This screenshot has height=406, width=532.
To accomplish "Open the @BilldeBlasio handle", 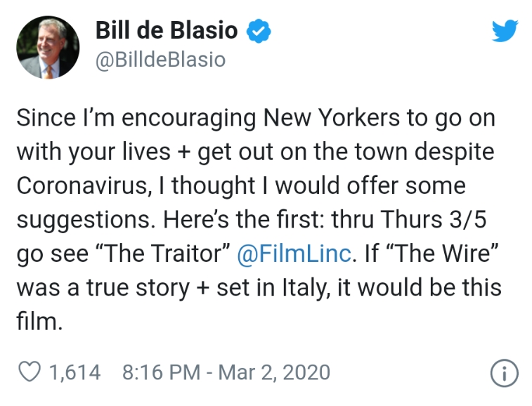I will pyautogui.click(x=160, y=60).
